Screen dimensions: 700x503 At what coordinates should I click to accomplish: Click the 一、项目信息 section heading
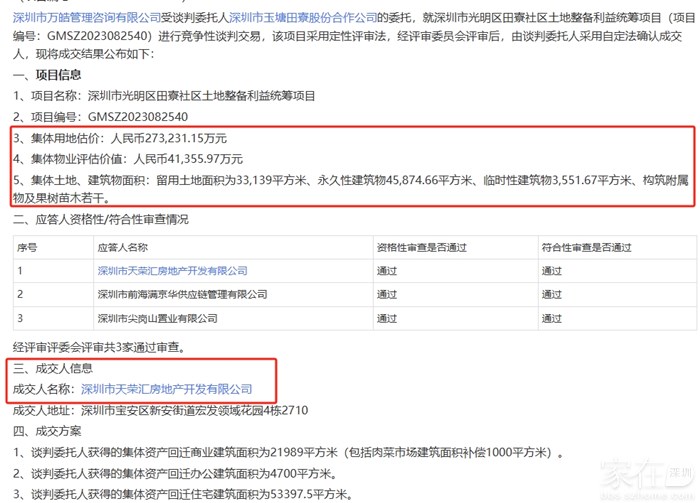pyautogui.click(x=48, y=75)
